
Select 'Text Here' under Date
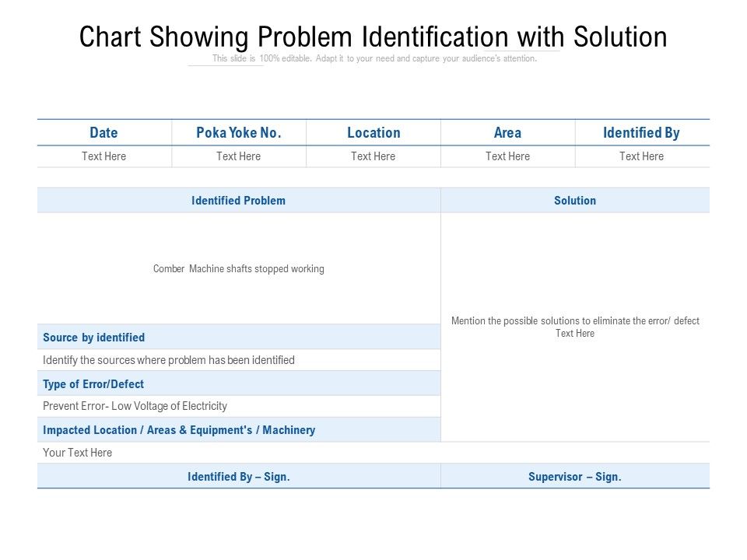103,156
